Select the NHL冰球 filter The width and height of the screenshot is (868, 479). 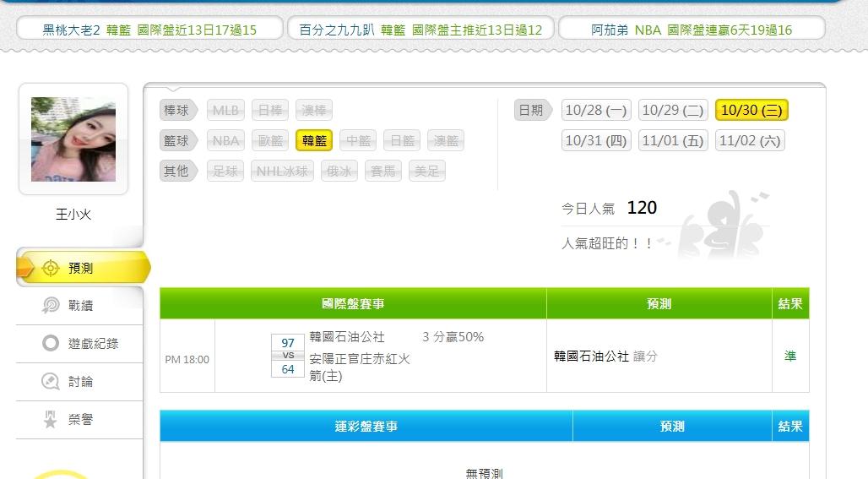pyautogui.click(x=282, y=171)
